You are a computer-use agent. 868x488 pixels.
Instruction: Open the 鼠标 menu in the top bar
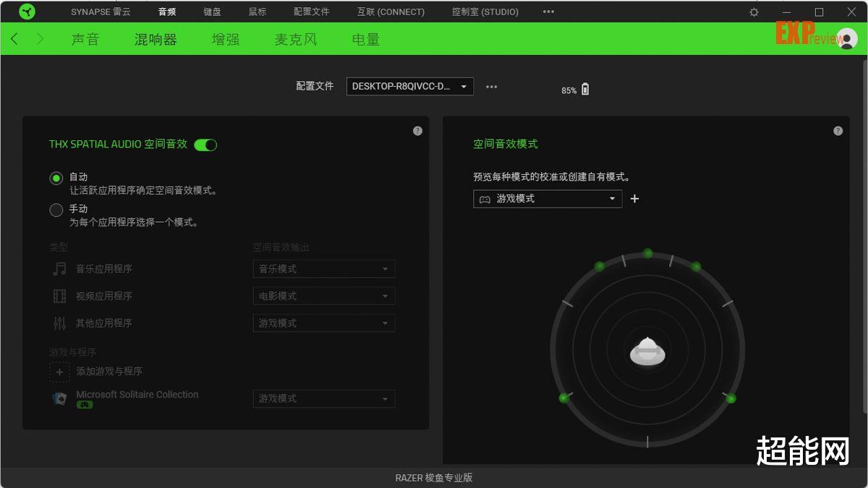click(x=257, y=11)
